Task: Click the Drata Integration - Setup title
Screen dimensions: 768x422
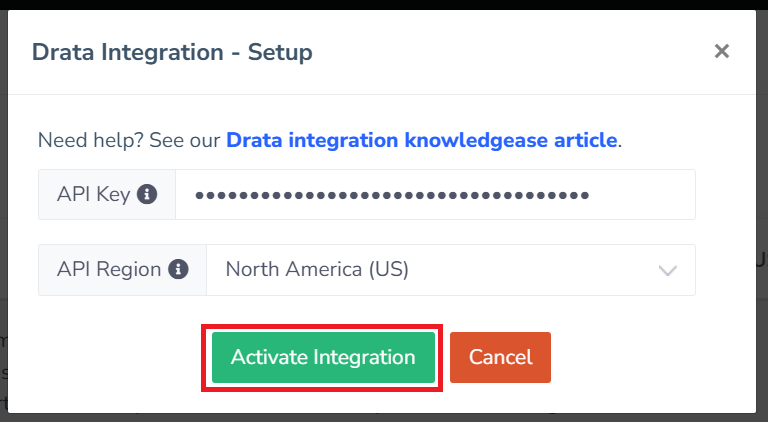Action: (x=172, y=52)
